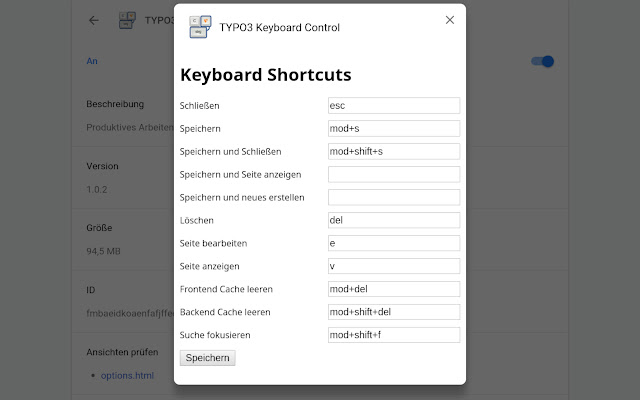This screenshot has height=400, width=640.
Task: Click the Seite bearbeiten label
Action: pos(213,243)
